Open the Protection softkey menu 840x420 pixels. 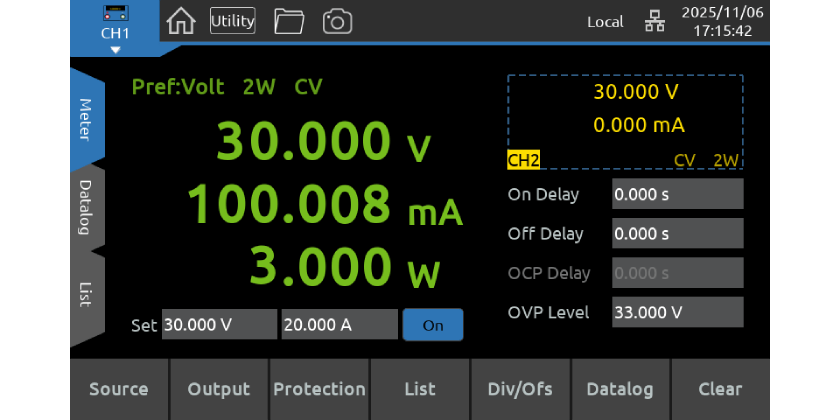[319, 389]
